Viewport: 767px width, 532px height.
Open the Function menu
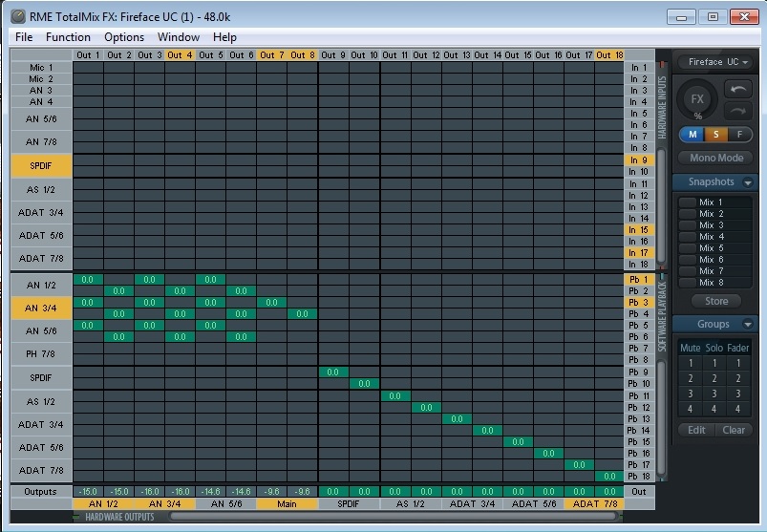pyautogui.click(x=68, y=37)
